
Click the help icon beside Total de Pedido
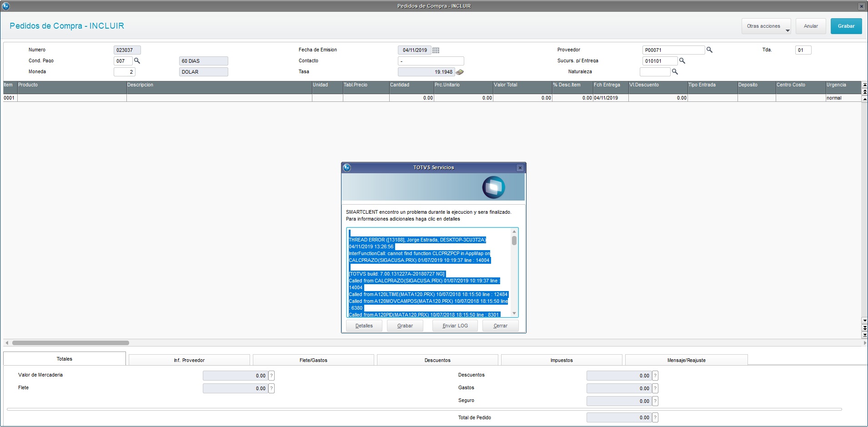(655, 417)
